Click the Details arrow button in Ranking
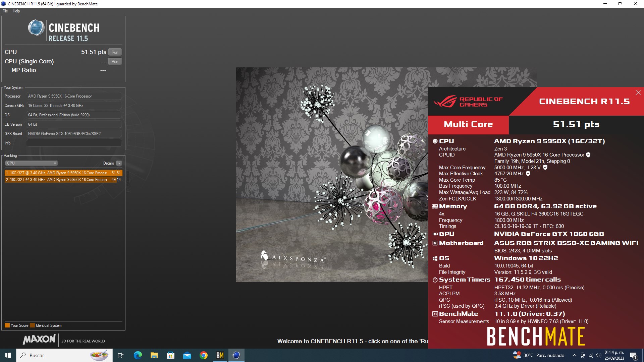Screen dimensions: 644x362 tap(119, 163)
